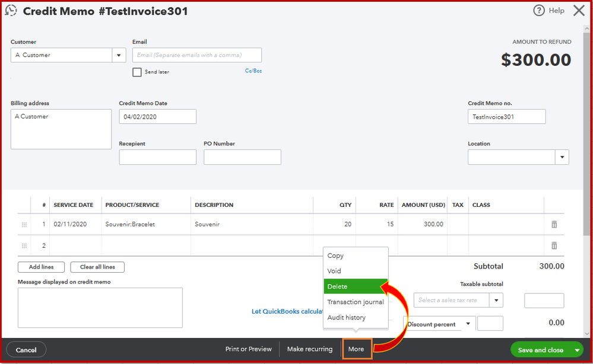Click the TAX column header
Viewport: 593px width, 364px height.
pyautogui.click(x=458, y=205)
